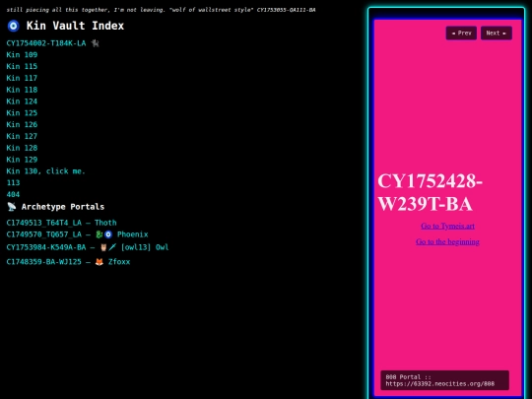
Task: Go to Kin 118
Action: (22, 90)
